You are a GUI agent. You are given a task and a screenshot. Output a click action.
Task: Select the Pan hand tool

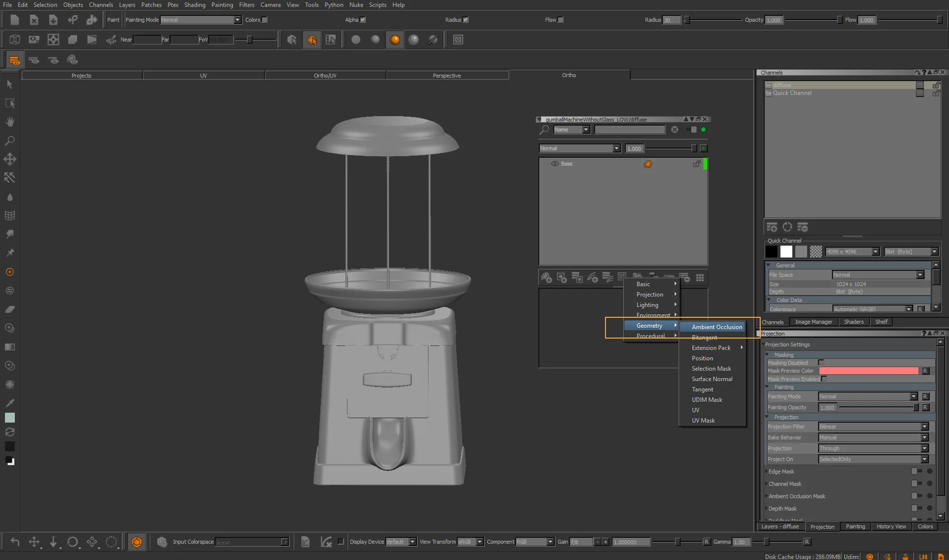(9, 122)
